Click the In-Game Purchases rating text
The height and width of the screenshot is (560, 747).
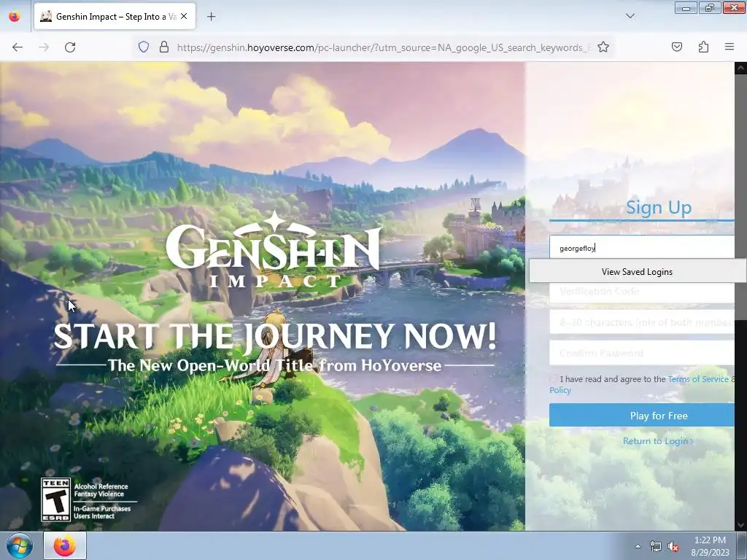(102, 508)
